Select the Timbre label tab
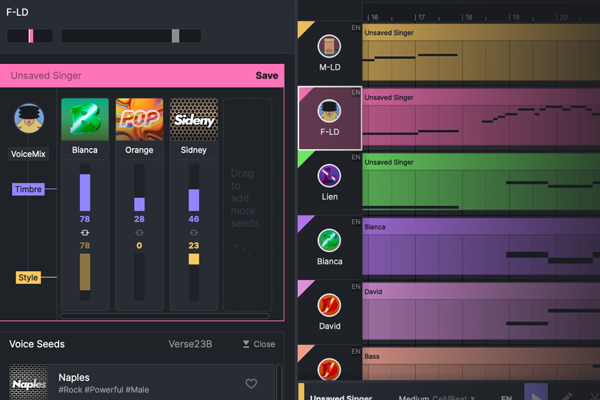 click(x=27, y=189)
